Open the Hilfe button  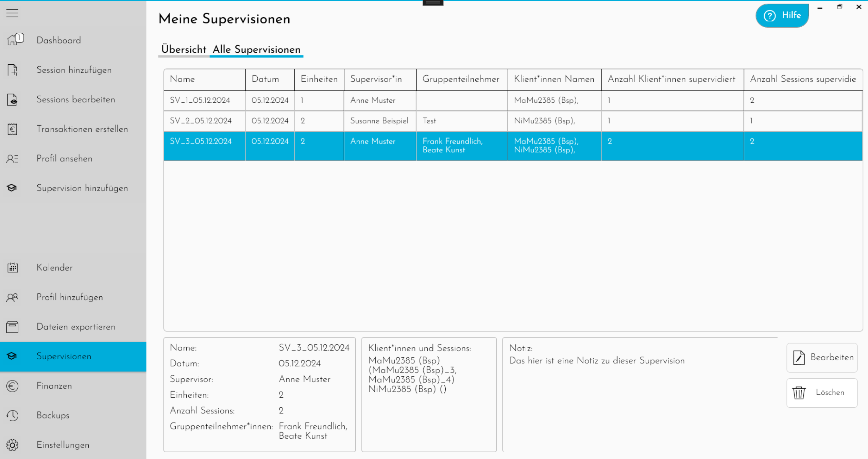click(782, 16)
